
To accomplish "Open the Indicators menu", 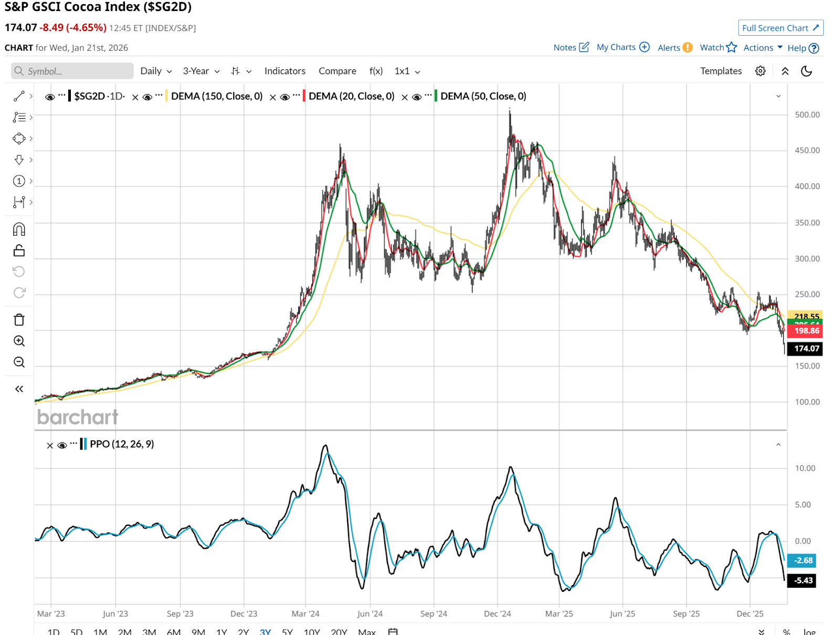I will point(285,71).
